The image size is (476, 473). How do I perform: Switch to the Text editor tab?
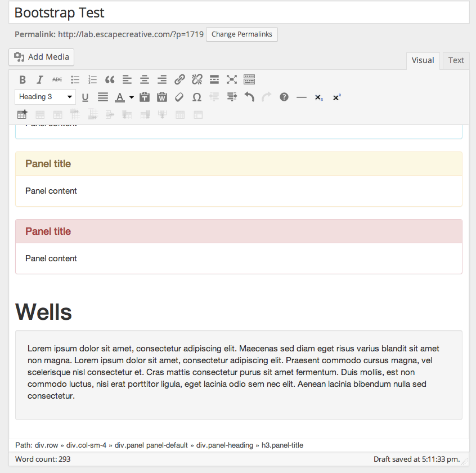456,60
